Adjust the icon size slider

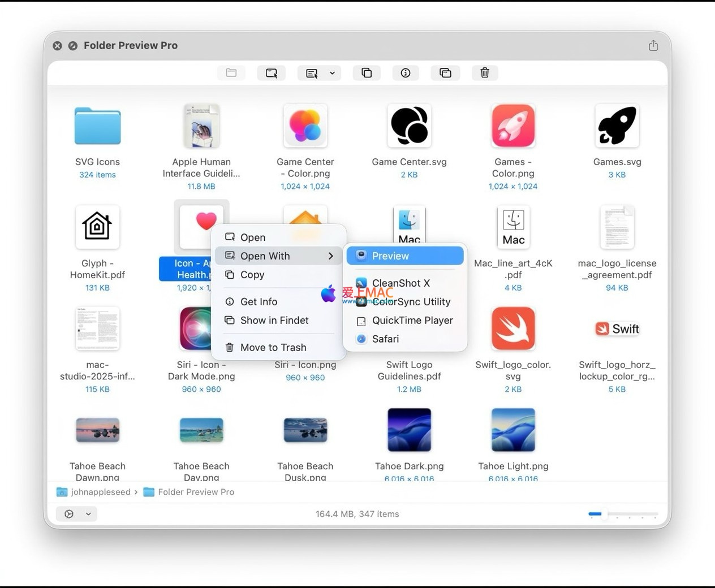point(604,514)
